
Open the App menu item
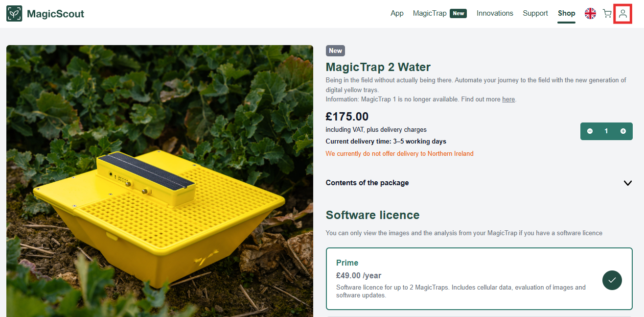pos(397,13)
